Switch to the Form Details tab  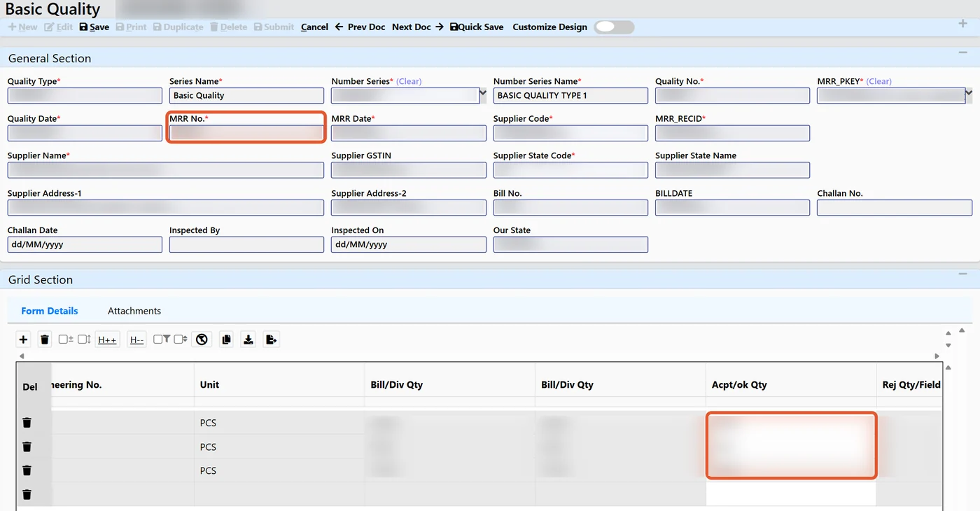(50, 311)
